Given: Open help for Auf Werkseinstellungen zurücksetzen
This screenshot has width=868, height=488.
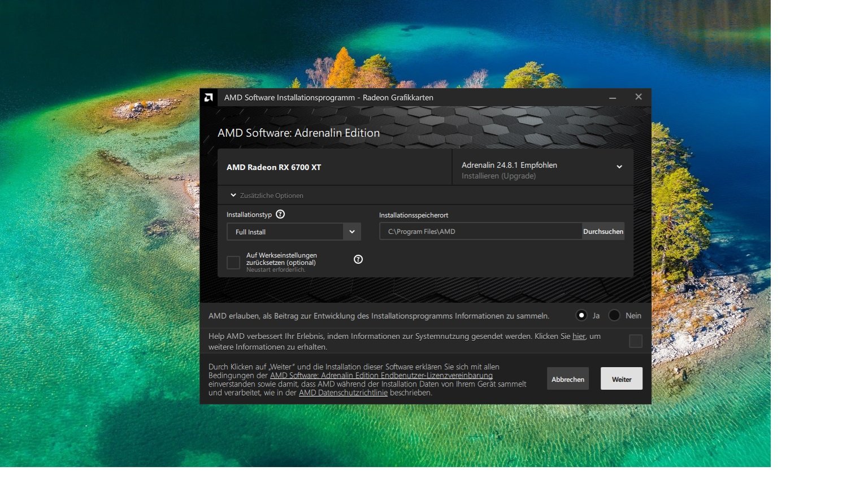Looking at the screenshot, I should point(358,259).
